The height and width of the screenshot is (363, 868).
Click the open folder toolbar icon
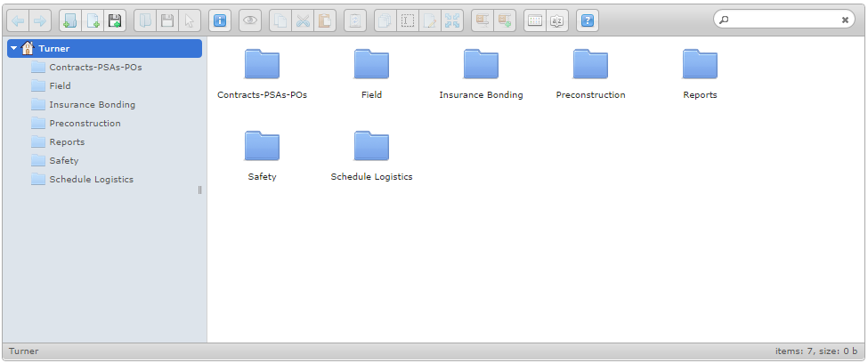click(x=145, y=21)
